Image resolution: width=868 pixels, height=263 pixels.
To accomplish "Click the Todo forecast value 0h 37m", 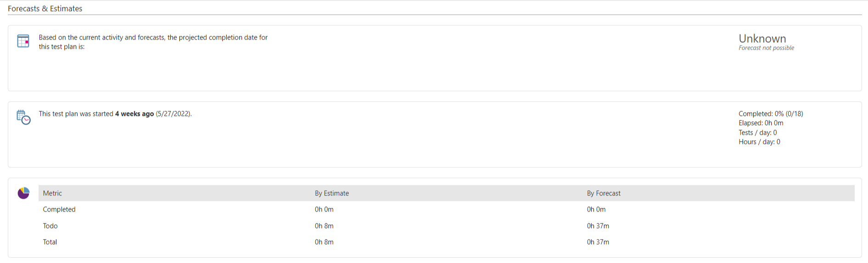I will pos(598,226).
